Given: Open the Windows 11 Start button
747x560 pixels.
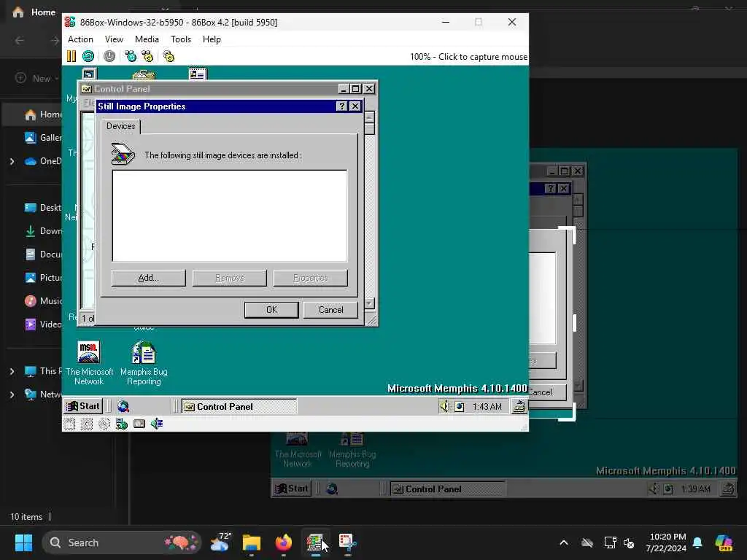Looking at the screenshot, I should (23, 542).
